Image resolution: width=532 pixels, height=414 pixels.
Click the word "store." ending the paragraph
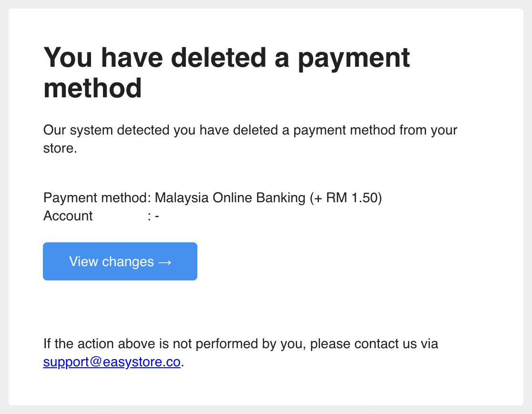60,148
